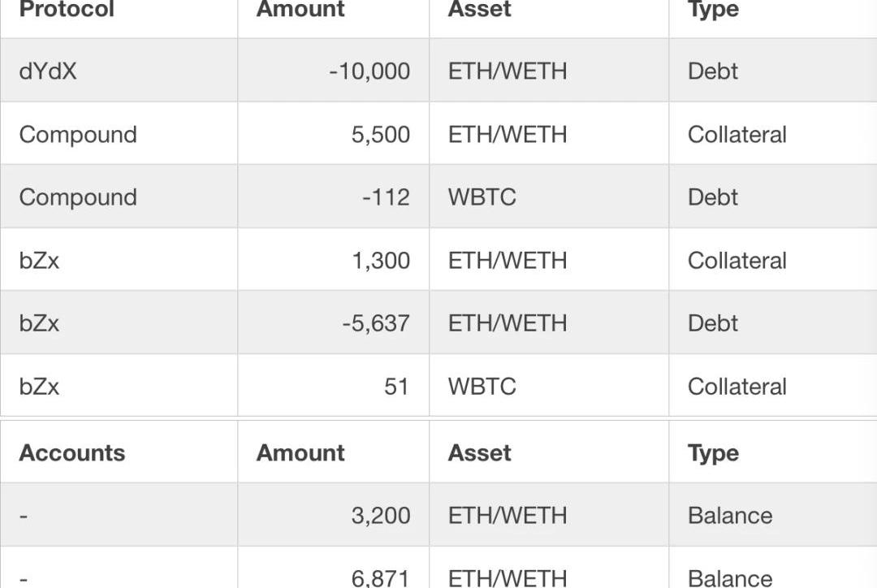The image size is (877, 588).
Task: Select the -5,637 bZx debt amount
Action: (375, 323)
